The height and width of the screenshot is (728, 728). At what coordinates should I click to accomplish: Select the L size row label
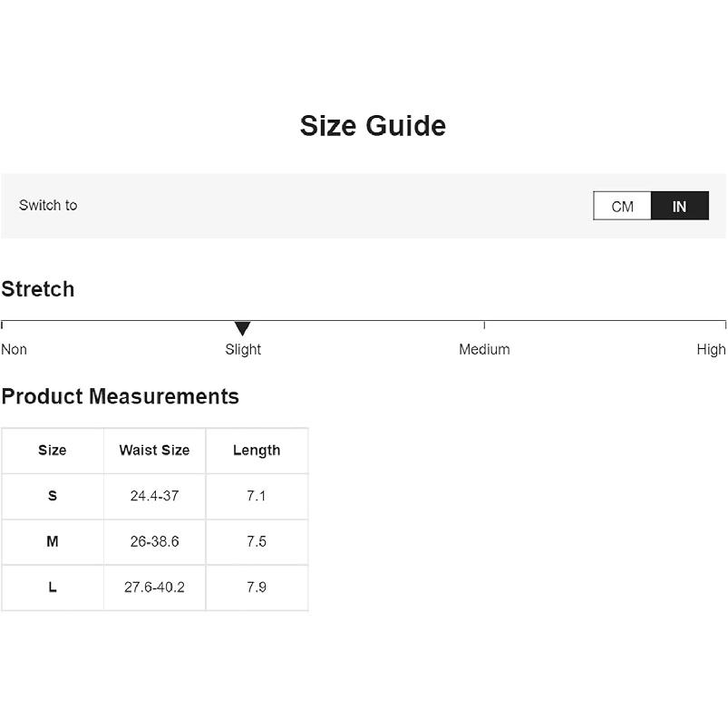pos(53,587)
